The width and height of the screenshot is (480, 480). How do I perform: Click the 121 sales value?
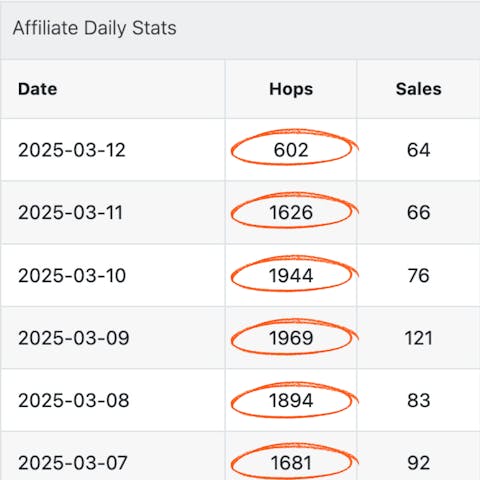point(419,338)
